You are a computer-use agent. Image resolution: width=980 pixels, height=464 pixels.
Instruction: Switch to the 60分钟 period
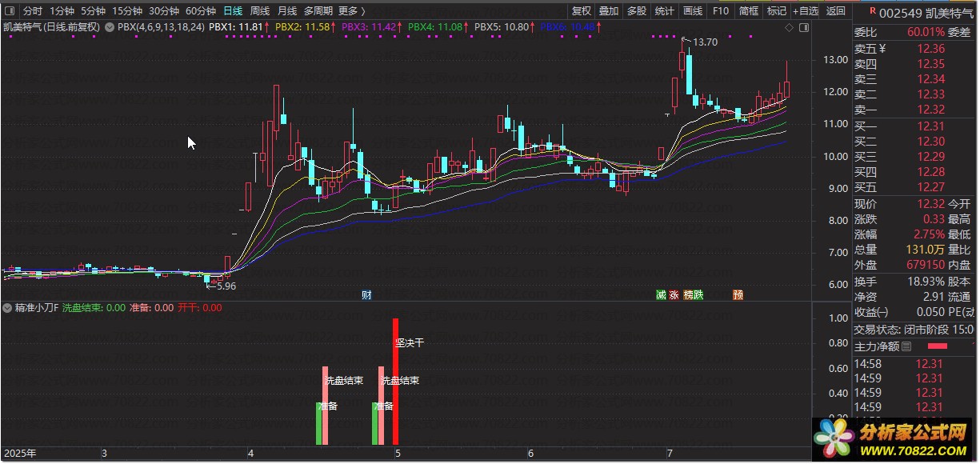tap(200, 11)
